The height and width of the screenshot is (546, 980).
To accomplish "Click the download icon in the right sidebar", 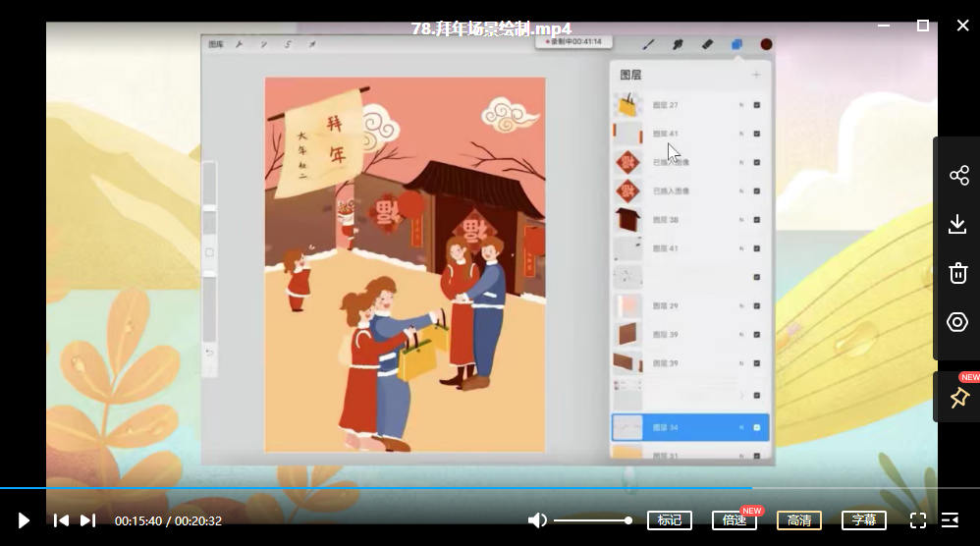I will click(957, 225).
